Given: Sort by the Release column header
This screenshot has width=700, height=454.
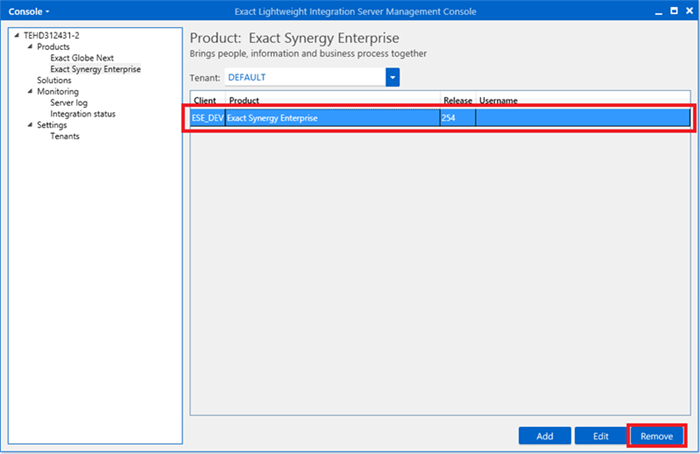Looking at the screenshot, I should pos(458,100).
